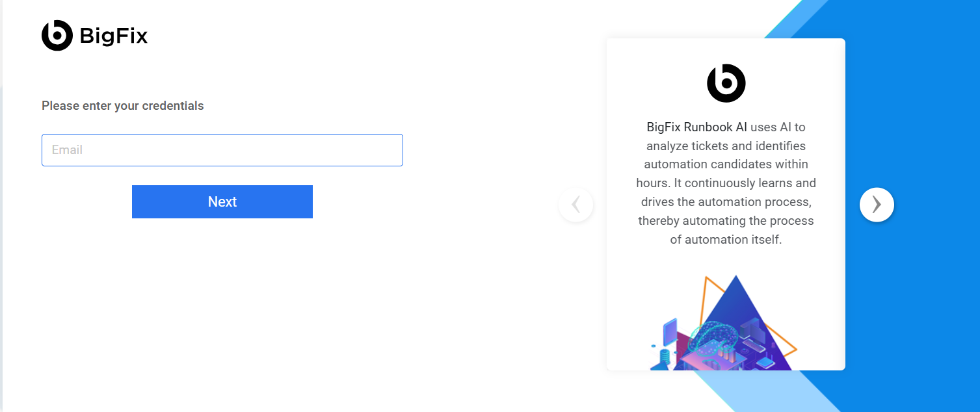Viewport: 980px width, 412px height.
Task: Click the database cylinder stack graphic
Action: click(665, 356)
